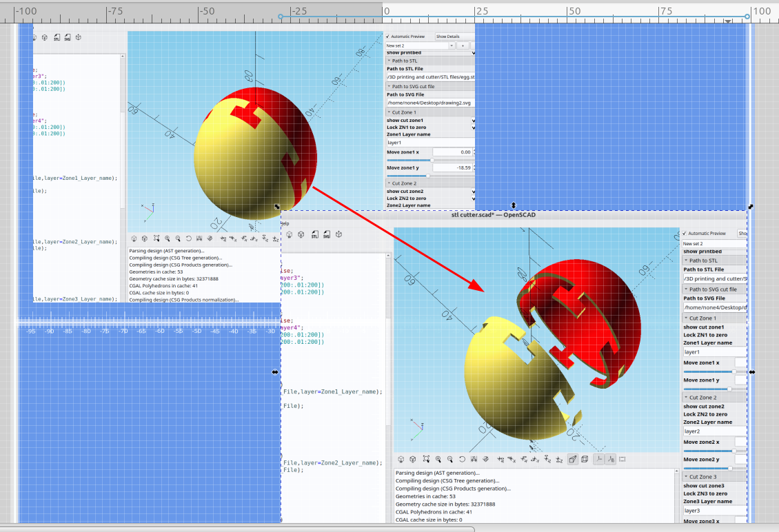
Task: Reset the viewport view
Action: 462,458
